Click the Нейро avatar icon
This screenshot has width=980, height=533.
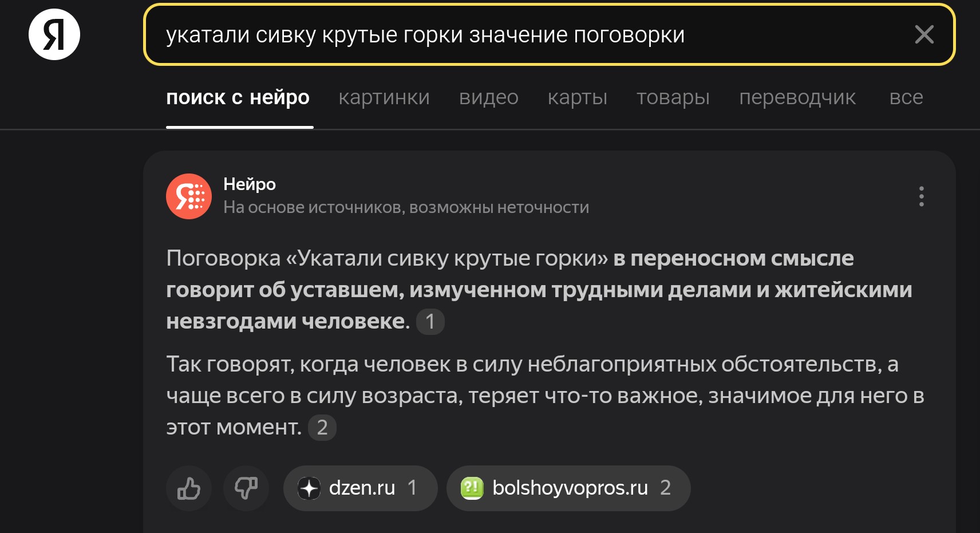tap(189, 196)
